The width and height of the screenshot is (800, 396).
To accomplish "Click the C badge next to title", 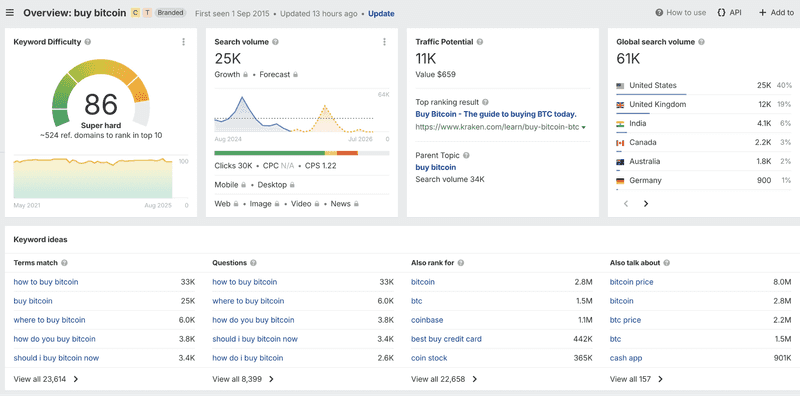I will tap(135, 13).
